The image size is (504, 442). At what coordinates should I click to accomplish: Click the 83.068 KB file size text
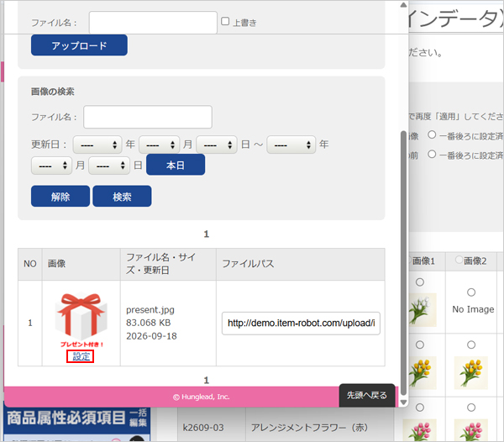click(149, 323)
